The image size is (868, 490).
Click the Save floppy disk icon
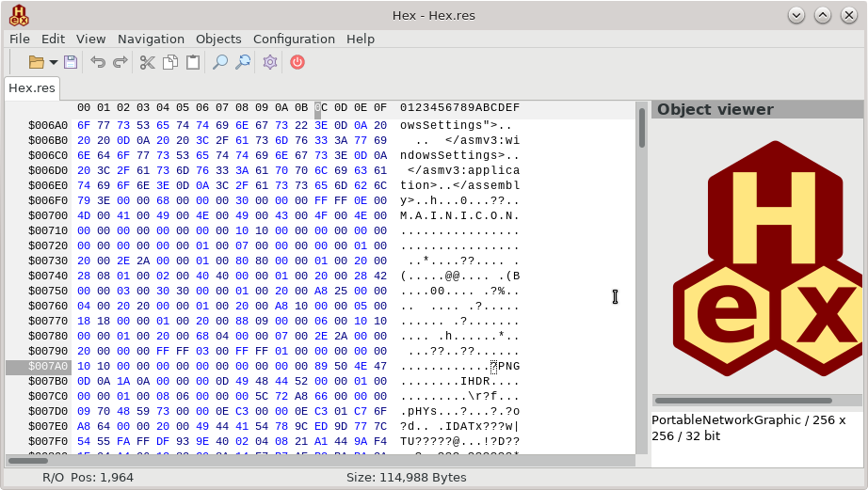71,62
